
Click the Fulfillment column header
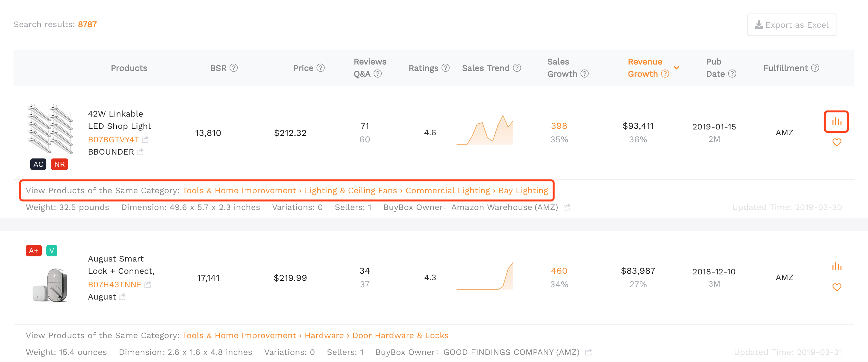pyautogui.click(x=785, y=68)
